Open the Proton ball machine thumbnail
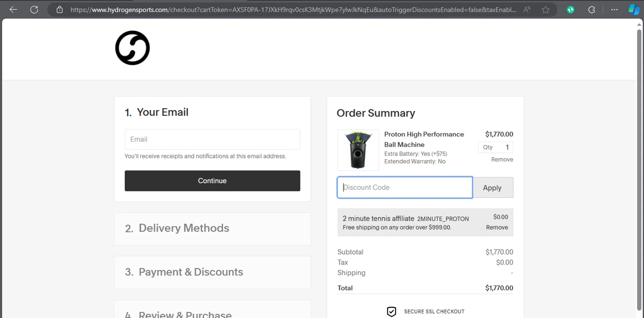 click(x=358, y=150)
